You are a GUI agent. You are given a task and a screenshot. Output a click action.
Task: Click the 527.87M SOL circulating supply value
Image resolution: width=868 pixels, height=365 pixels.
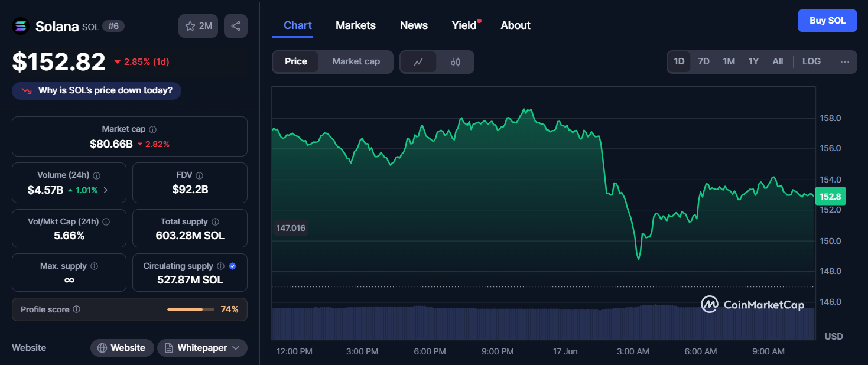point(190,280)
